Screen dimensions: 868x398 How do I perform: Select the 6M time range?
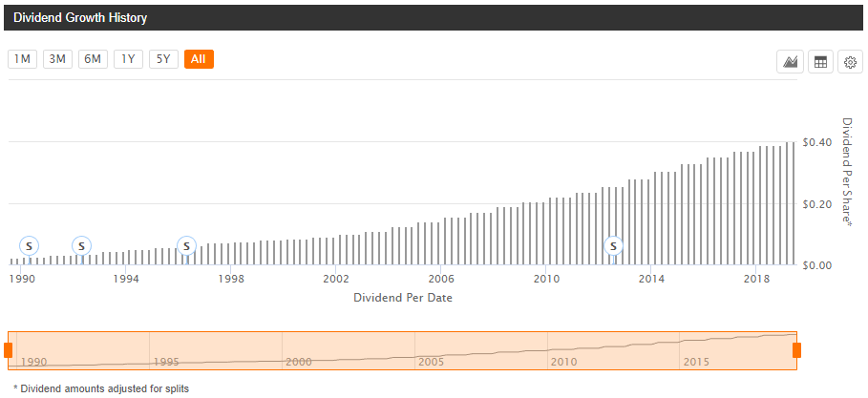[93, 59]
